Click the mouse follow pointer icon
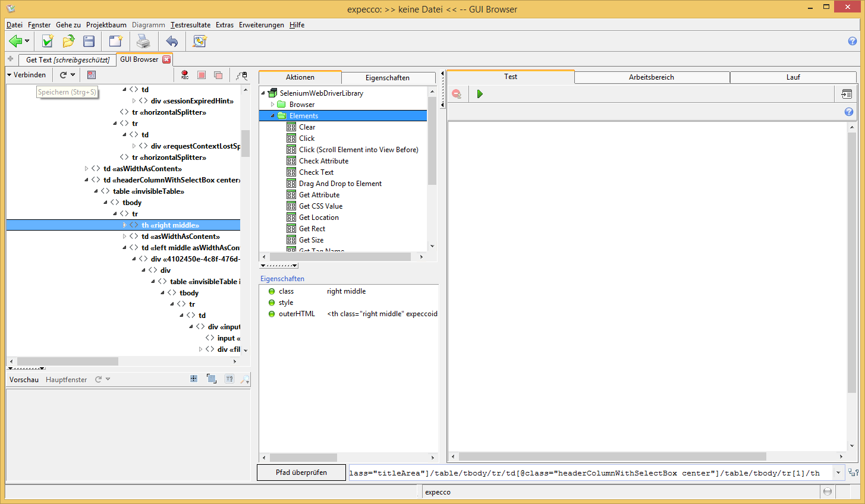This screenshot has height=504, width=865. click(x=241, y=75)
